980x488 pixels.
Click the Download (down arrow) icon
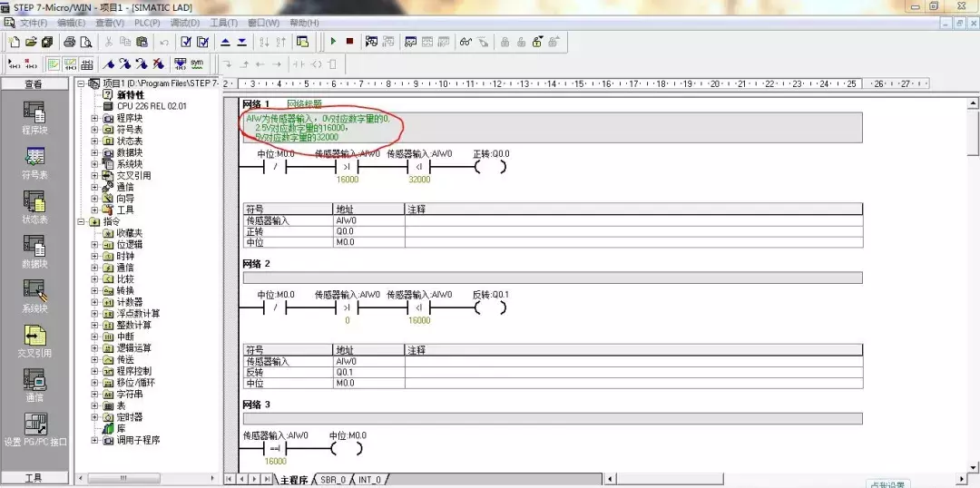pos(242,42)
